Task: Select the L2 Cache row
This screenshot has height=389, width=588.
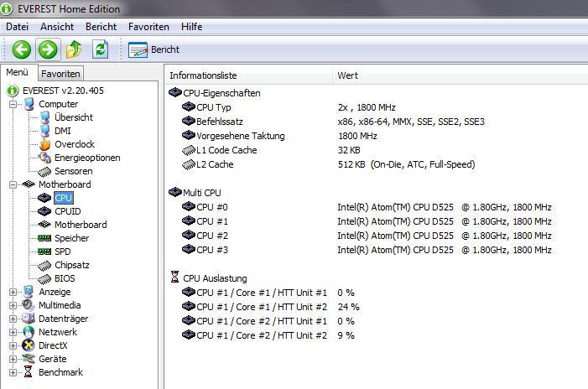Action: coord(329,164)
